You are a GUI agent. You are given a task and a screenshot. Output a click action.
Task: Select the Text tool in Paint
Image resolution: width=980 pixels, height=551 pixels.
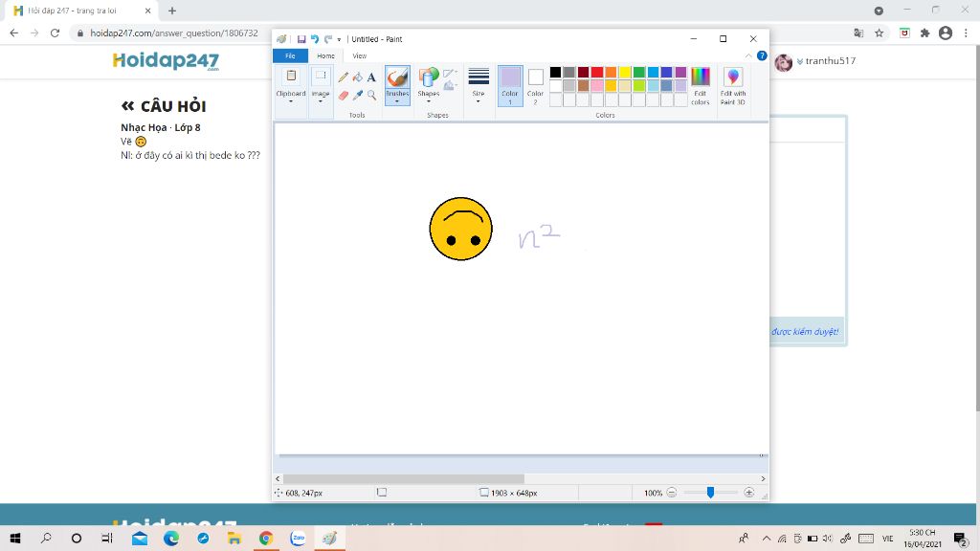click(x=371, y=77)
